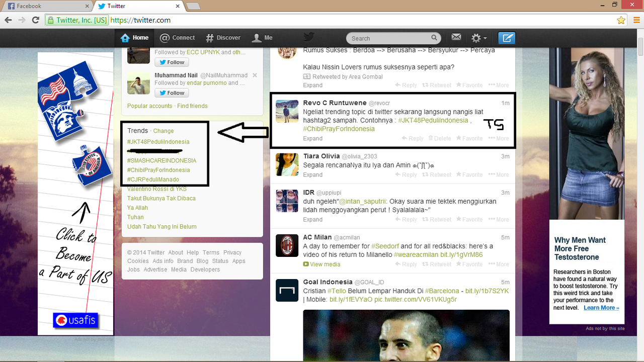Open a new browser tab

click(194, 6)
